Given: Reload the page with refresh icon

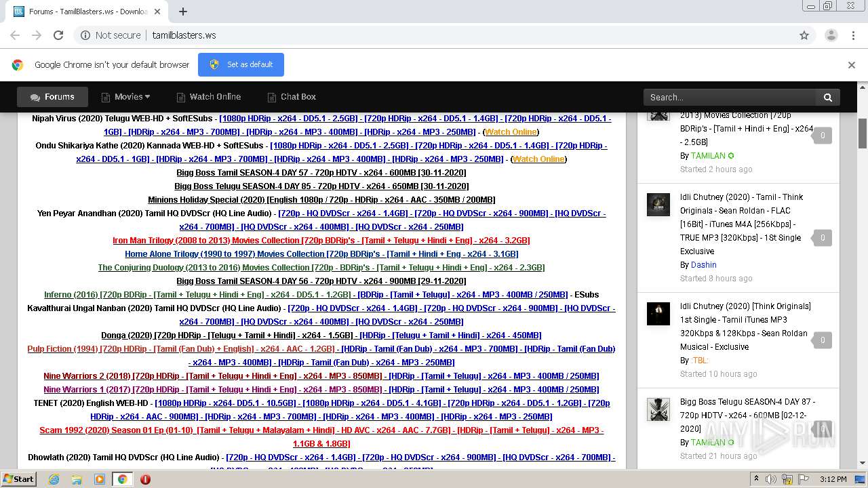Looking at the screenshot, I should click(58, 35).
